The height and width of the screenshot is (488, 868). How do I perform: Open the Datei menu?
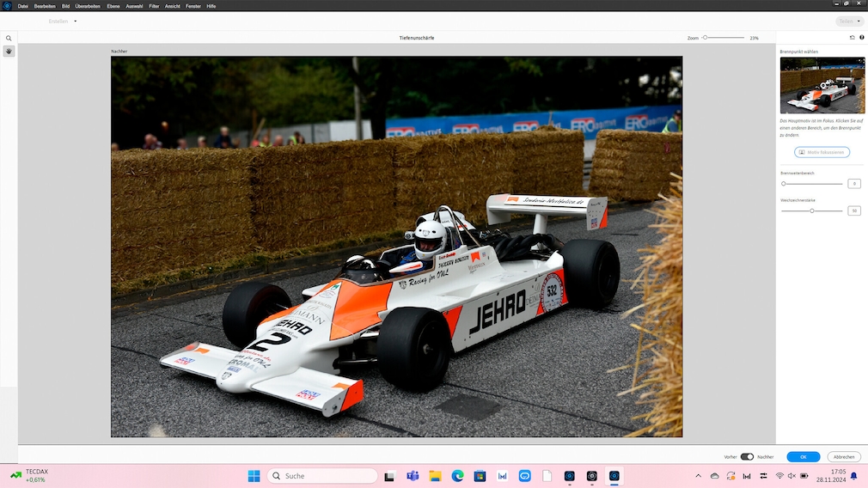click(x=22, y=6)
